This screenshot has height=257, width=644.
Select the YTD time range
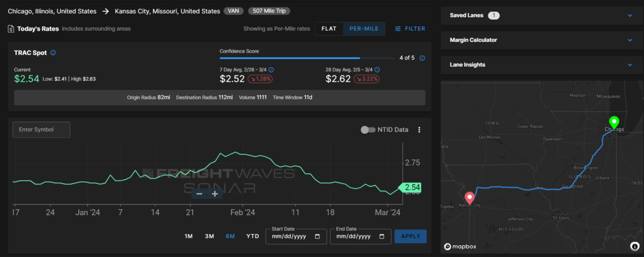click(x=253, y=237)
